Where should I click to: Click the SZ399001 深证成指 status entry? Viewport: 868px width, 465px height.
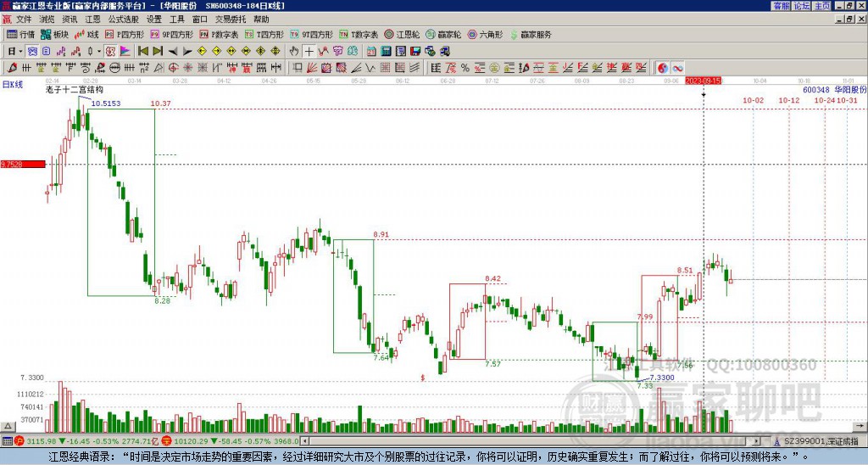[820, 441]
